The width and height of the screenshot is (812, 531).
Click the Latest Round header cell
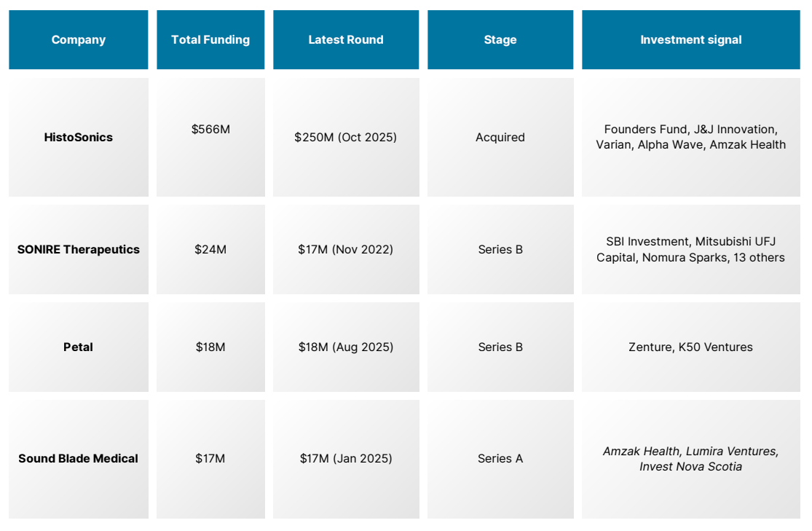pyautogui.click(x=346, y=39)
